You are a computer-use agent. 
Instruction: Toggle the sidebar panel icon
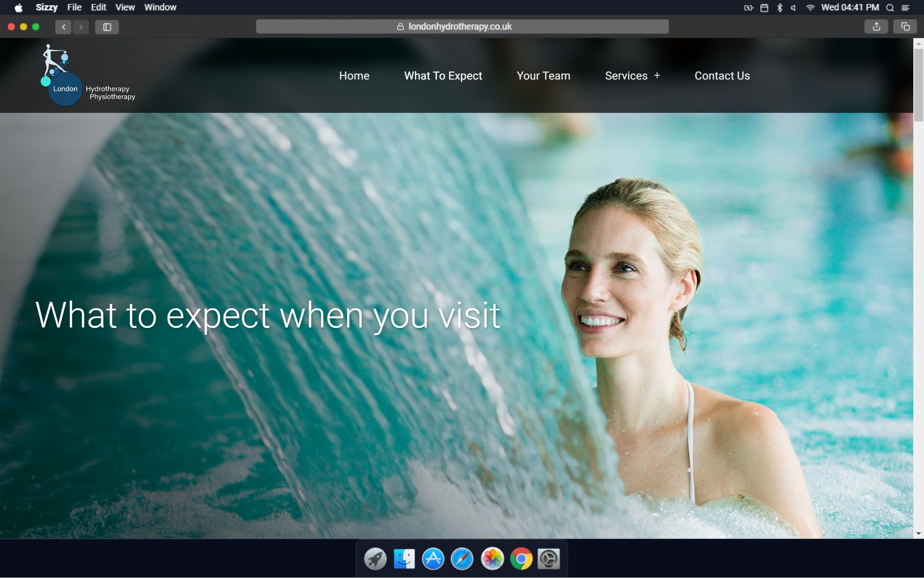click(107, 27)
